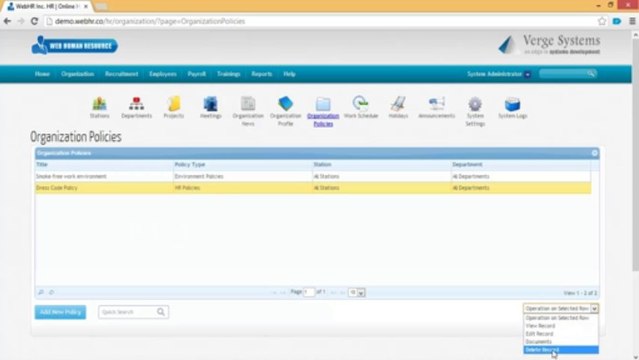Viewport: 639px width, 360px height.
Task: Open the Payroll menu
Action: coord(196,74)
